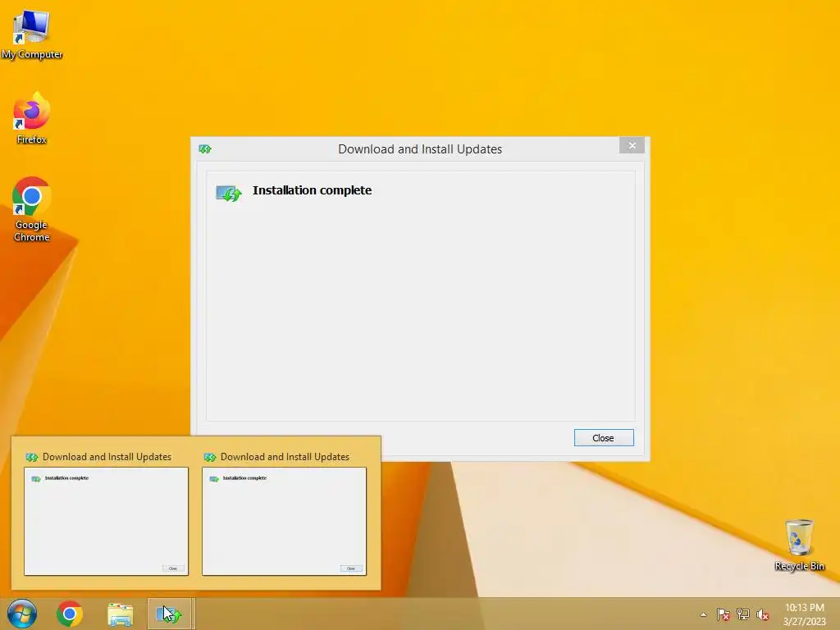This screenshot has height=630, width=840.
Task: Launch Firefox from the desktop icon
Action: click(32, 118)
